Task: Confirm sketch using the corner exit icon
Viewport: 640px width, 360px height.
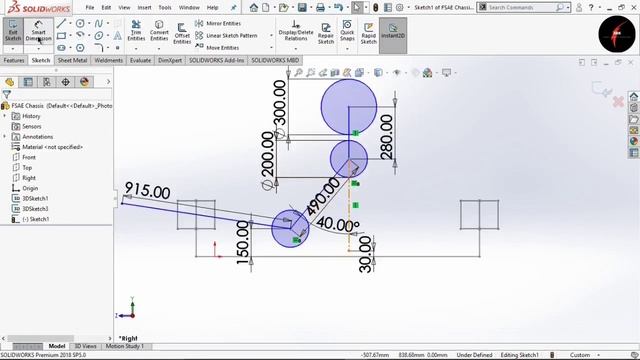Action: click(x=601, y=89)
